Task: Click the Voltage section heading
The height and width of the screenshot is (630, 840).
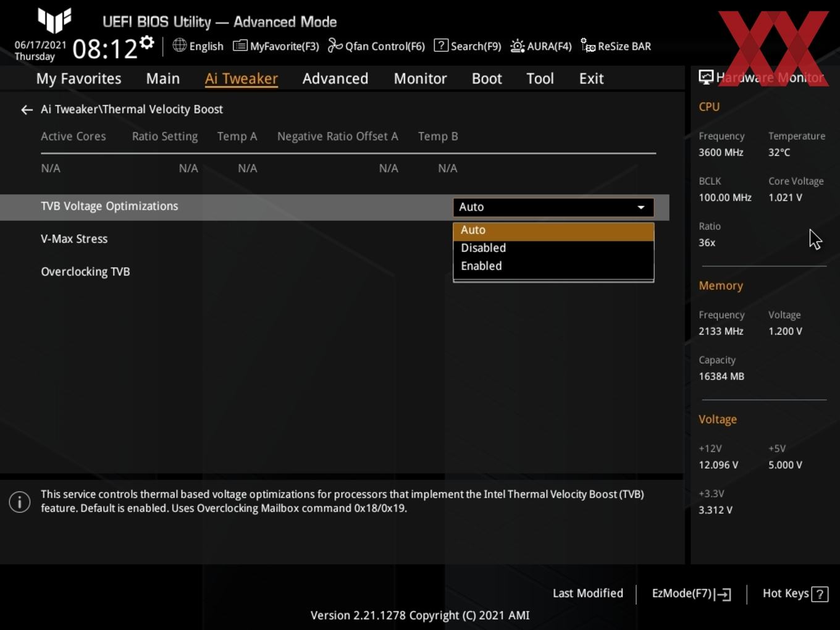Action: tap(718, 419)
